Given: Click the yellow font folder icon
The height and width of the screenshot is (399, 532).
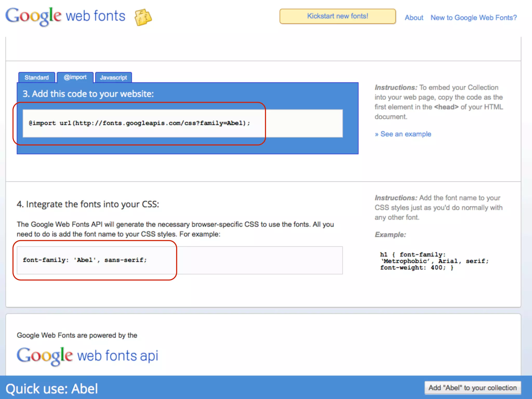Looking at the screenshot, I should 143,17.
